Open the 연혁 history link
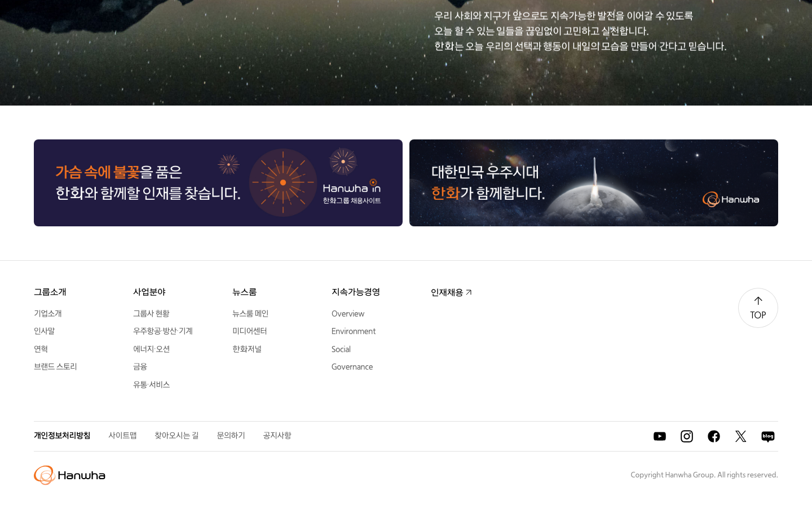Screen dimensions: 812x508 point(41,349)
